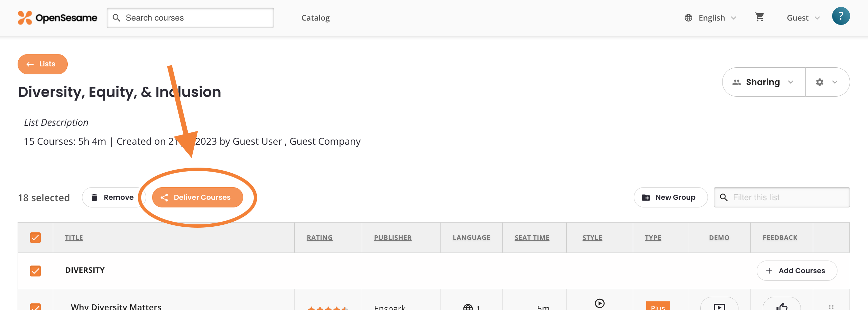Click the list settings gear icon
The width and height of the screenshot is (868, 310).
click(820, 82)
